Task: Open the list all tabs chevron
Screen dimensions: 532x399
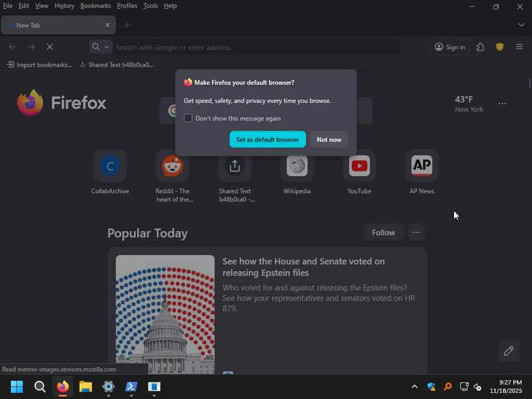Action: (521, 25)
